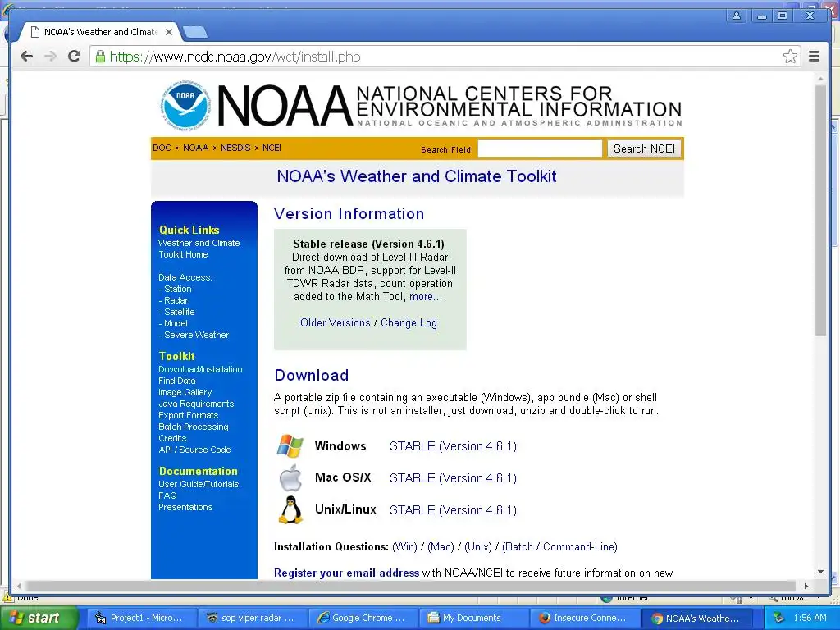
Task: Open Chrome hamburger menu
Action: tap(815, 57)
